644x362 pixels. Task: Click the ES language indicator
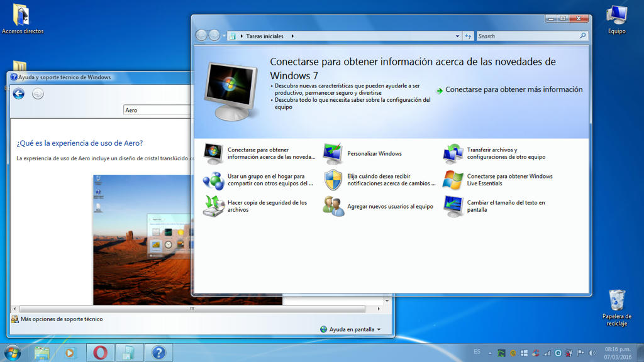coord(477,352)
